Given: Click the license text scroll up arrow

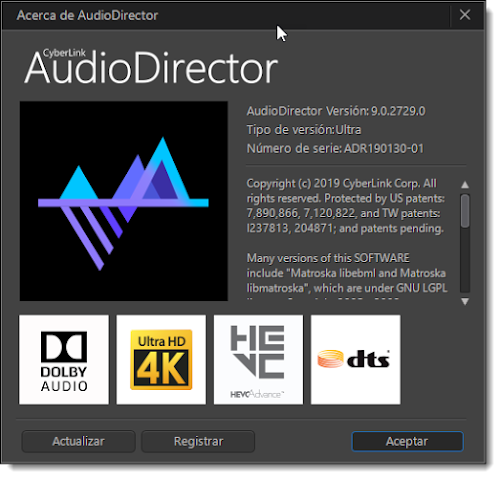Looking at the screenshot, I should pos(465,185).
